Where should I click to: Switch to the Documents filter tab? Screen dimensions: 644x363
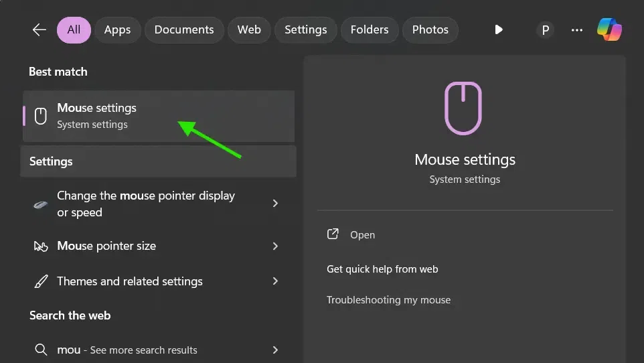(184, 29)
